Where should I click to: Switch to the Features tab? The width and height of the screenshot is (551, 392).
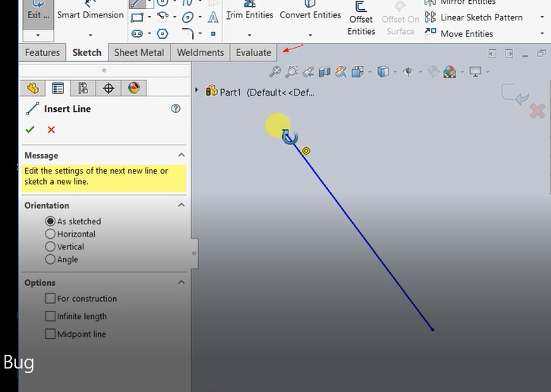[43, 52]
